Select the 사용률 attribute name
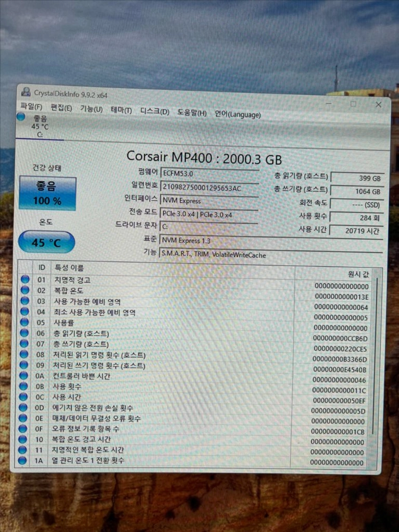399x532 pixels. (63, 322)
